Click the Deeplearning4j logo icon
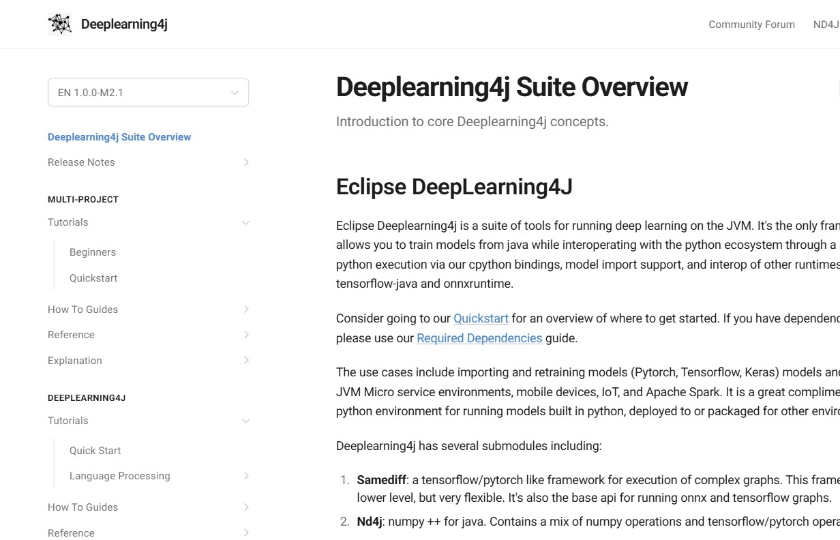 coord(60,24)
